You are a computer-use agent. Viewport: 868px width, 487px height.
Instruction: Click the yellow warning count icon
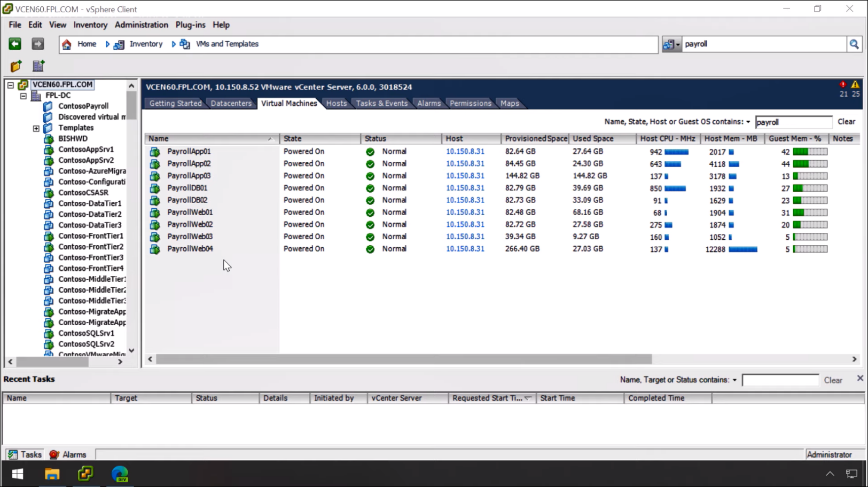(855, 84)
